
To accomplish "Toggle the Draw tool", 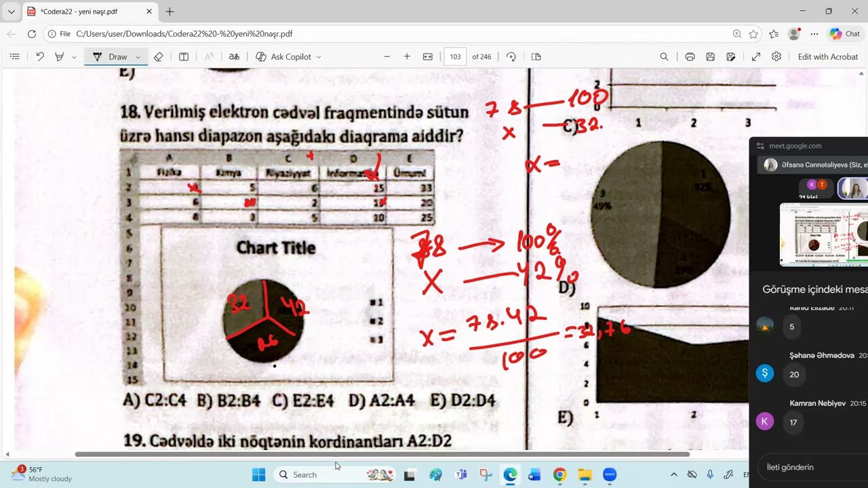I will 110,57.
